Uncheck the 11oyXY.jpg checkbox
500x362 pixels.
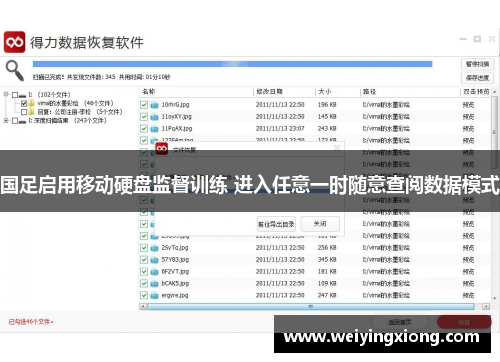tap(144, 117)
